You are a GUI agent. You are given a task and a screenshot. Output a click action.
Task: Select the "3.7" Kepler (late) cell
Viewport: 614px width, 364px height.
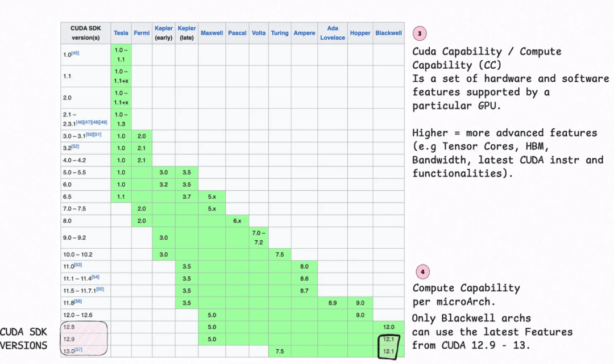pos(187,196)
